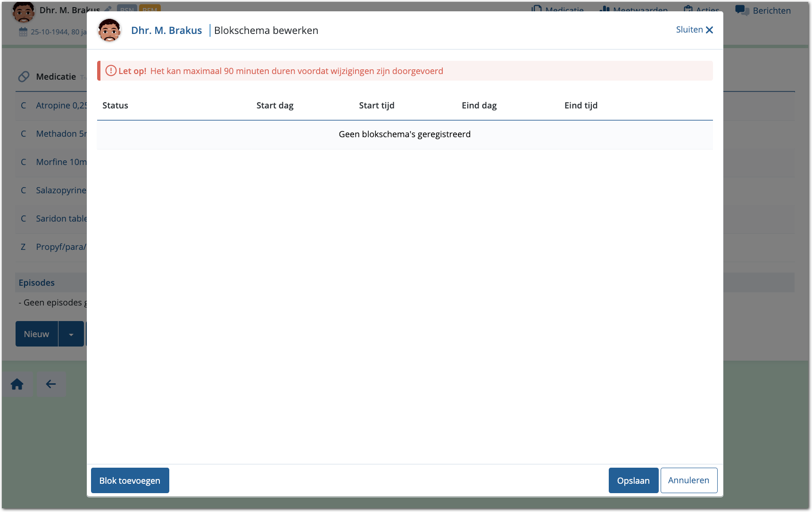Click the Nieuw button

point(37,334)
